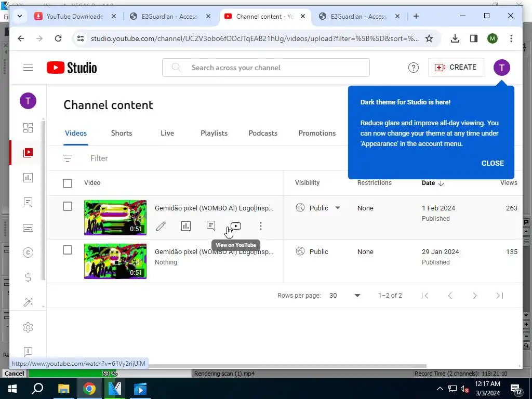The height and width of the screenshot is (399, 532).
Task: Cancel the rendering in VEGAS
Action: coord(14,373)
